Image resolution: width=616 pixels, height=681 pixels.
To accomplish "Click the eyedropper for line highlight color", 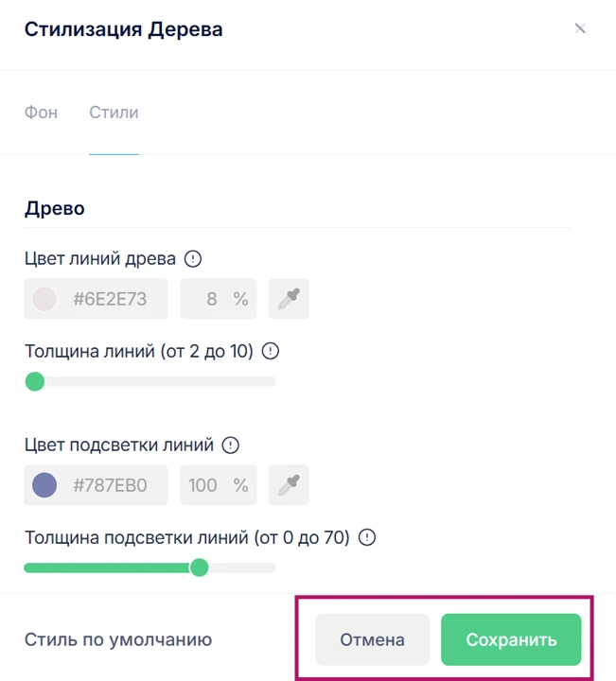I will (289, 485).
